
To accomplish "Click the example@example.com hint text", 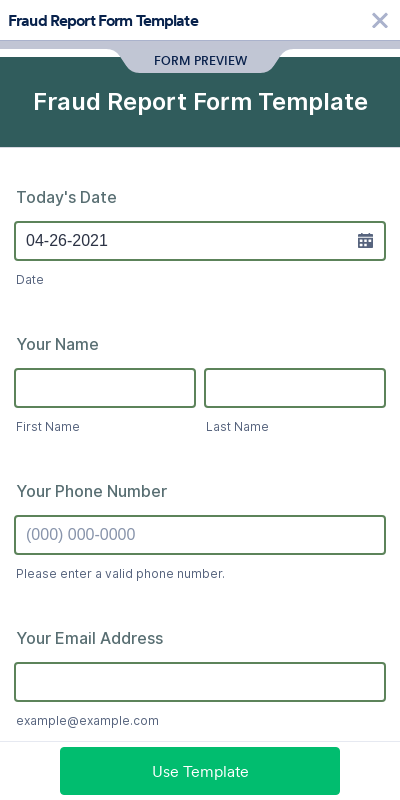I will (87, 720).
